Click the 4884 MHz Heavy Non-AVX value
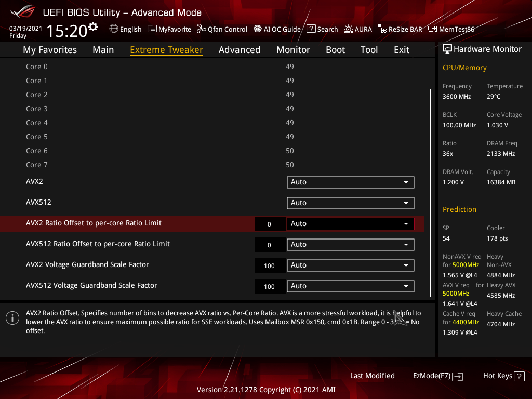 click(x=501, y=275)
